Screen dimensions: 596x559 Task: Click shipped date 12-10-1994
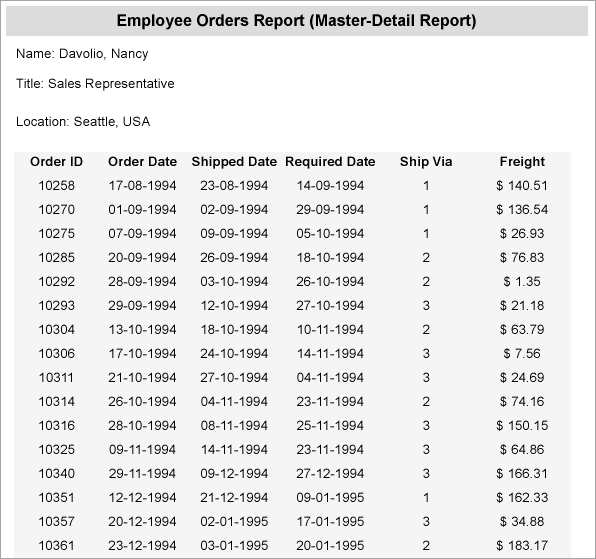(234, 306)
